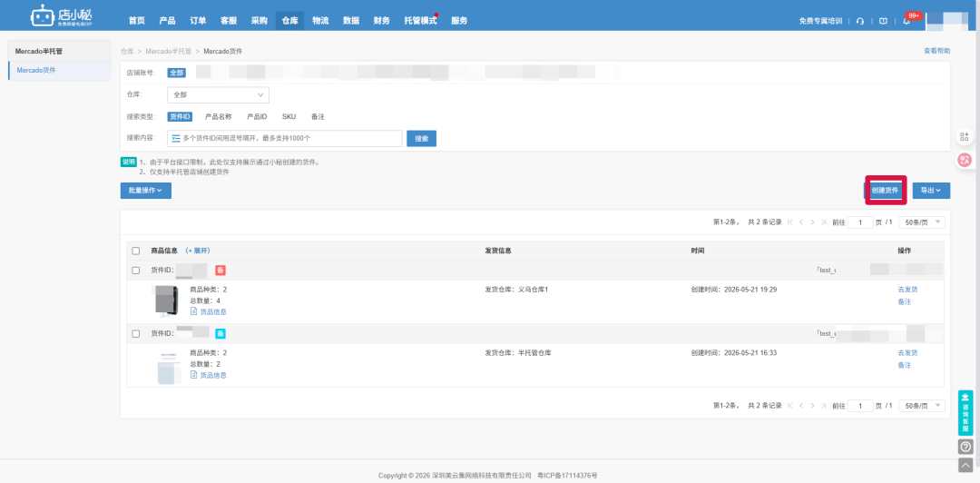Click the question mark help icon
The height and width of the screenshot is (483, 980).
click(965, 446)
